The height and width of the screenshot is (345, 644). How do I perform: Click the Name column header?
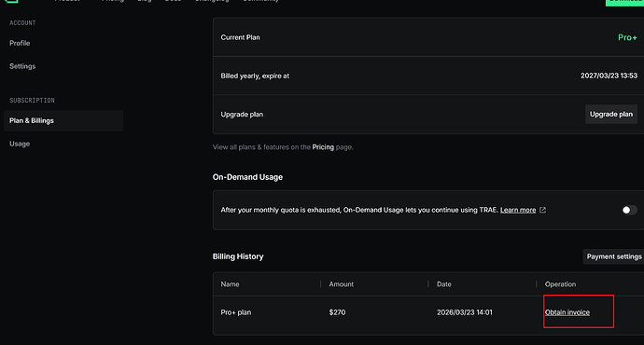point(230,283)
